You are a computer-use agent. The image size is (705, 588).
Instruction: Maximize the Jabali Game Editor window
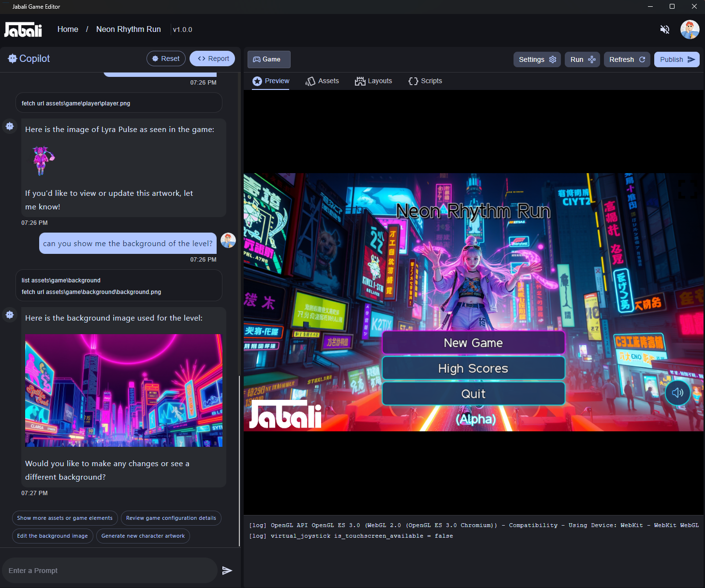(x=672, y=6)
